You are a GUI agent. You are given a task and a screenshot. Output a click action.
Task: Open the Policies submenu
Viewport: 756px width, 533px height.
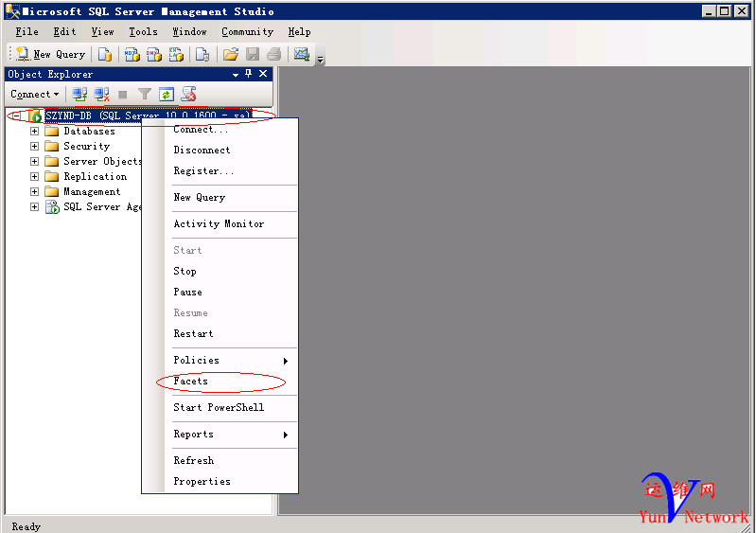[x=220, y=361]
